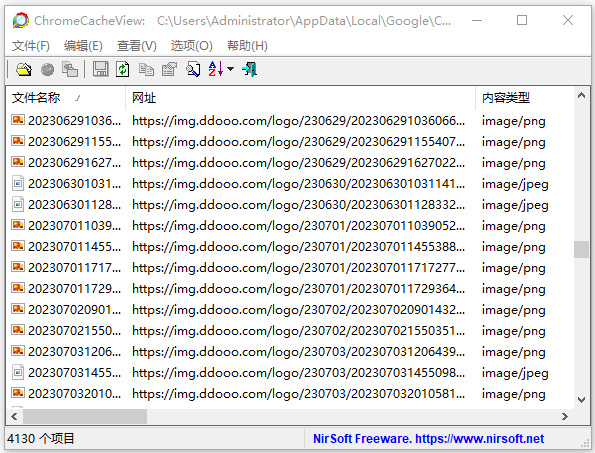This screenshot has height=453, width=595.
Task: Click the select cache folder toolbar icon
Action: pyautogui.click(x=24, y=69)
